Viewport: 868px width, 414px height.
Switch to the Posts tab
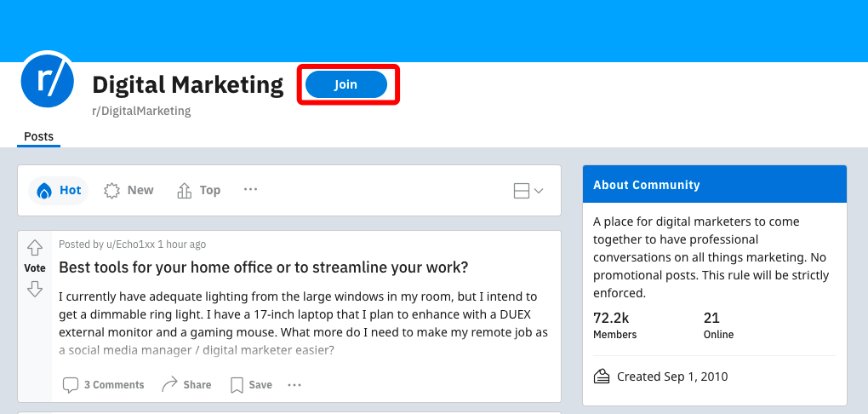coord(38,136)
